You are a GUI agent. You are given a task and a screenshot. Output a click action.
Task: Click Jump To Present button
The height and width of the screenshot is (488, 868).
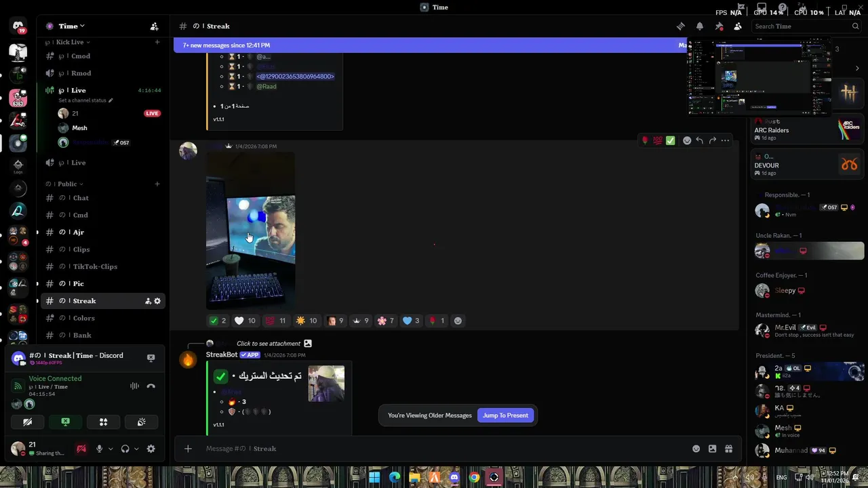pos(505,415)
